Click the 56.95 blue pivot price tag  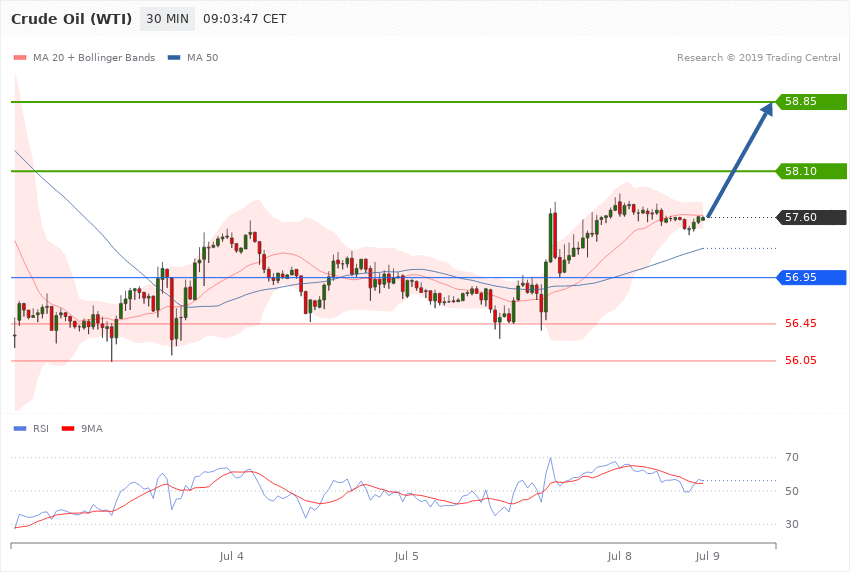click(812, 277)
